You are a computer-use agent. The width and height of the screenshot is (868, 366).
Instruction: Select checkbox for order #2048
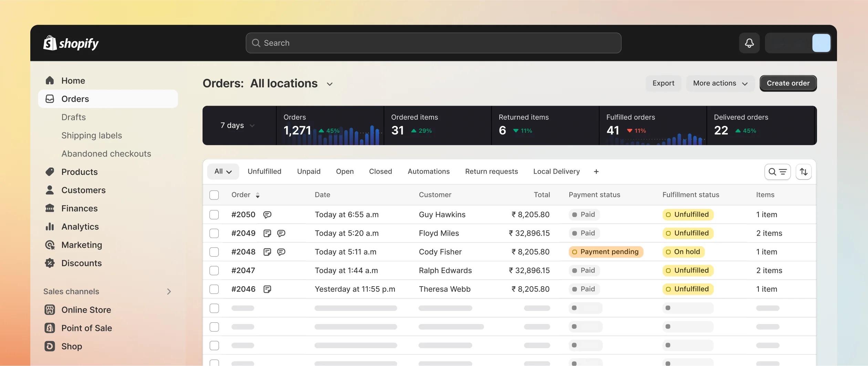coord(214,252)
